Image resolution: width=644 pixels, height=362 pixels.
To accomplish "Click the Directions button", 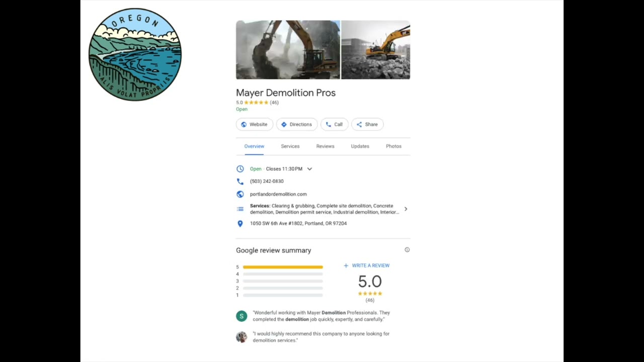I will [297, 124].
